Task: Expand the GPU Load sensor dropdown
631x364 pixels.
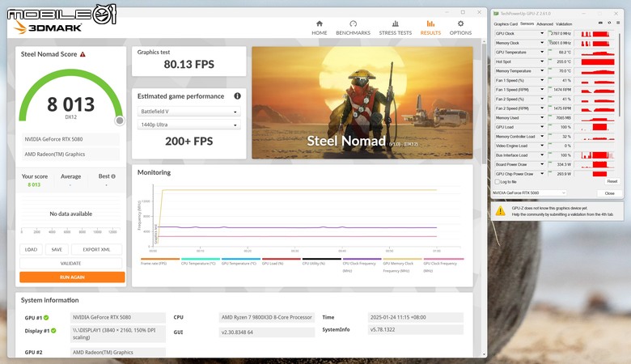Action: pos(542,127)
